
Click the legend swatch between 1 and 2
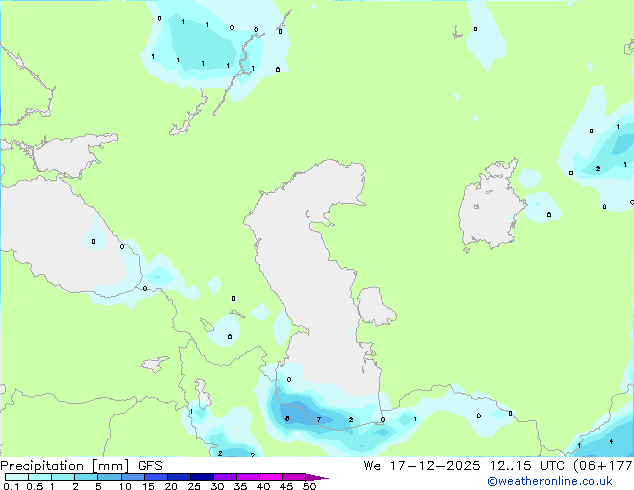tap(63, 477)
